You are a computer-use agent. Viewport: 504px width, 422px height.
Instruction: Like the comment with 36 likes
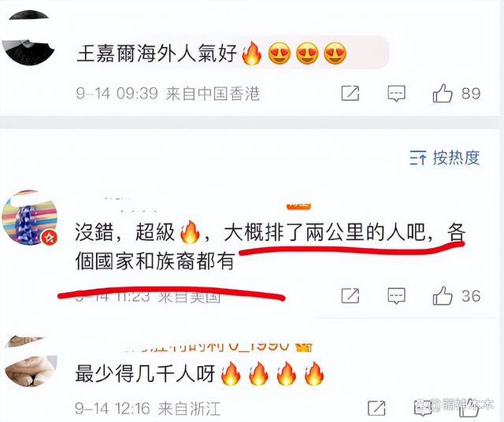click(x=443, y=295)
